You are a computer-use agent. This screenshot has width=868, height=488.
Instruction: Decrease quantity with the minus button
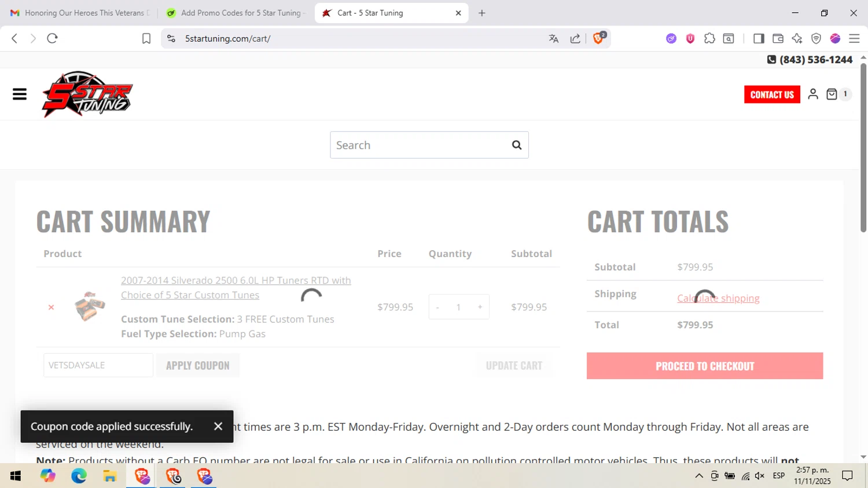pos(437,307)
